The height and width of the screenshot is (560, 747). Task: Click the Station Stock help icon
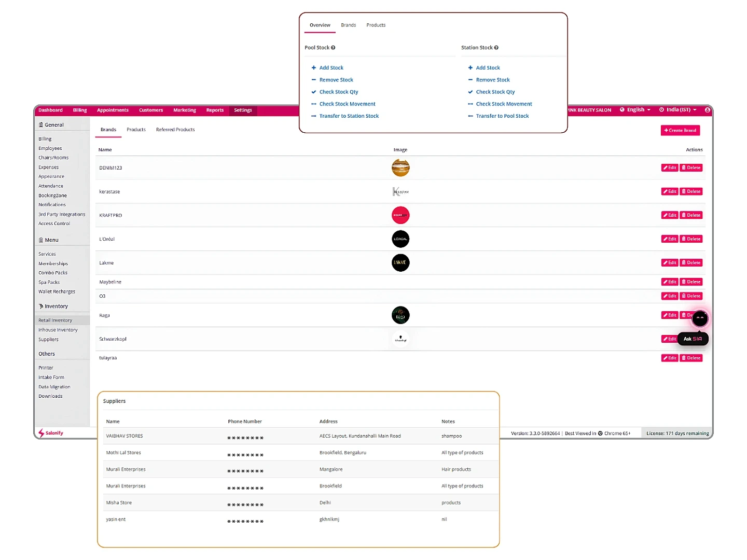pyautogui.click(x=496, y=48)
